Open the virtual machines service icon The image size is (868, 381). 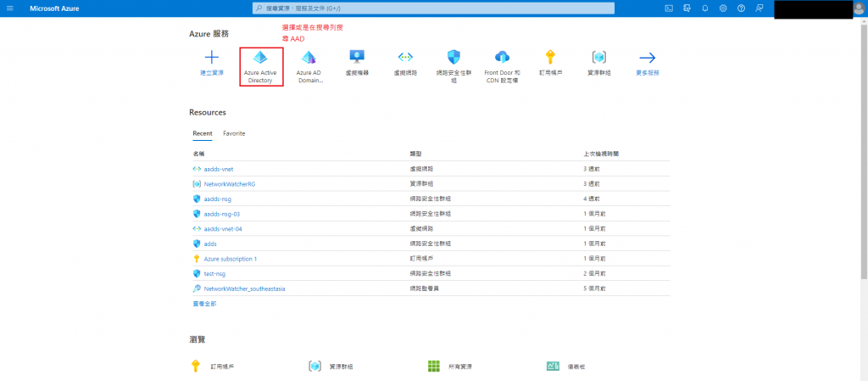click(x=357, y=57)
